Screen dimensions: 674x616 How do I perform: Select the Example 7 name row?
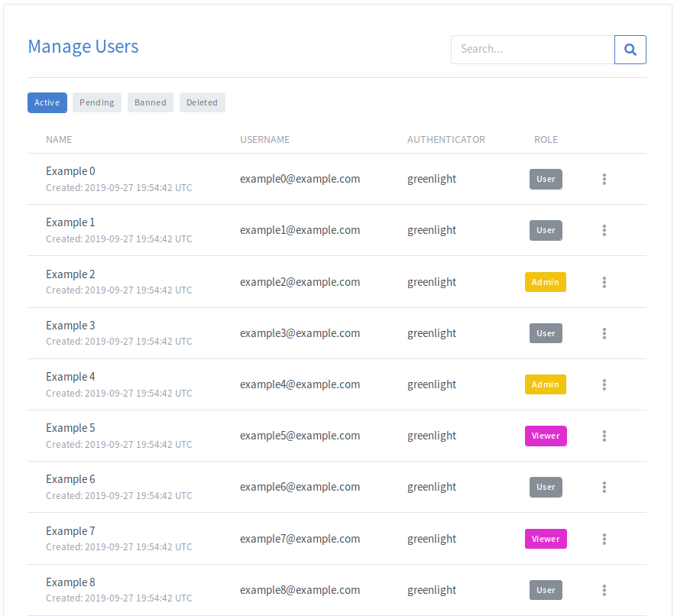(x=70, y=531)
